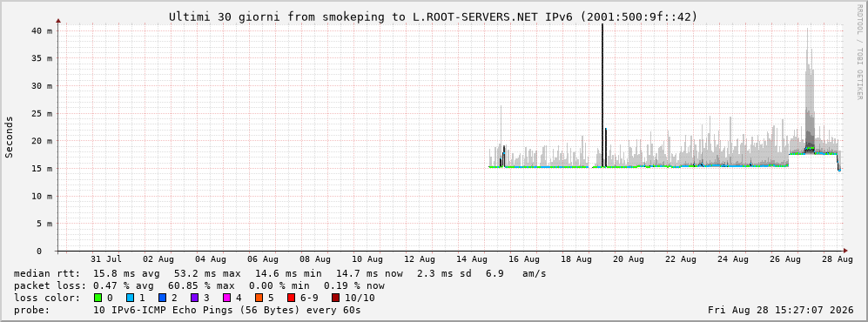Click the blue loss color 2 swatch

[x=163, y=298]
